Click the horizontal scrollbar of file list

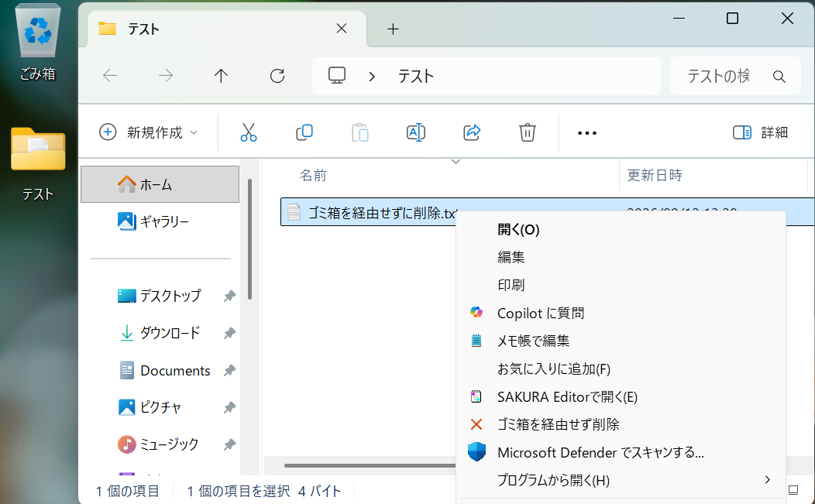[370, 465]
